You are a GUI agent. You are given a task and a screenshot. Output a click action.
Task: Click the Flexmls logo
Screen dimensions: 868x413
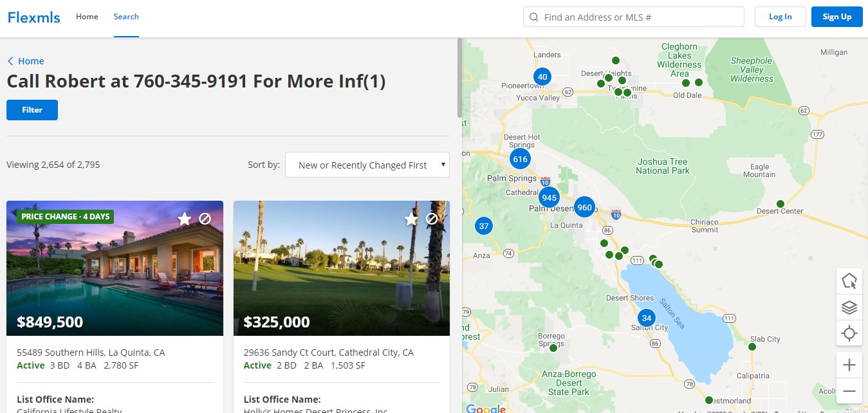[x=34, y=17]
